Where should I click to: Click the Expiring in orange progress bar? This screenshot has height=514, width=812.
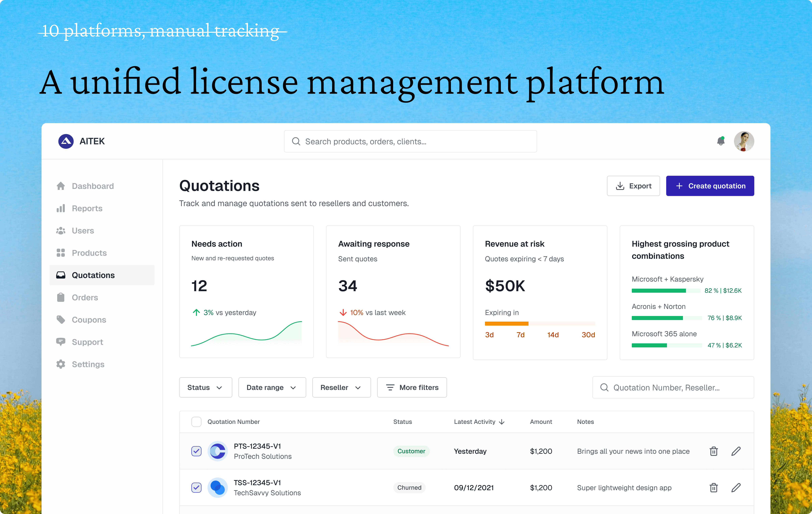[x=506, y=324]
